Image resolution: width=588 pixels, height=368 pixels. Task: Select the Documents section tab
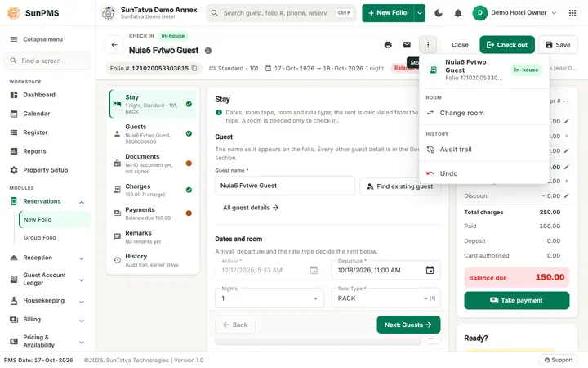(153, 164)
